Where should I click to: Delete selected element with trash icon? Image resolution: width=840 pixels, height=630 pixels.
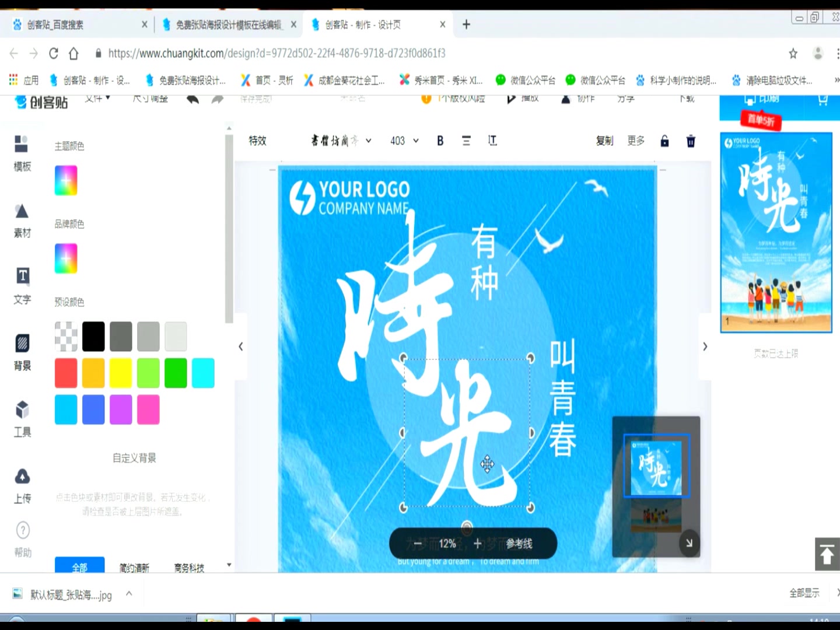tap(691, 141)
